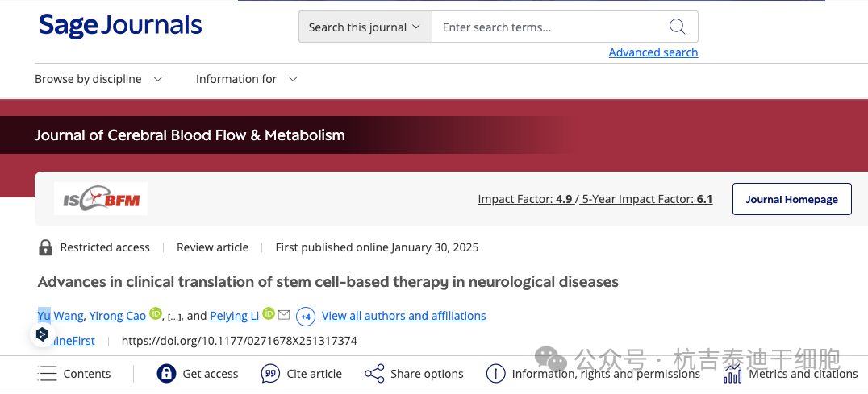This screenshot has width=868, height=394.
Task: Click the Metrics and citations chart icon
Action: point(732,374)
